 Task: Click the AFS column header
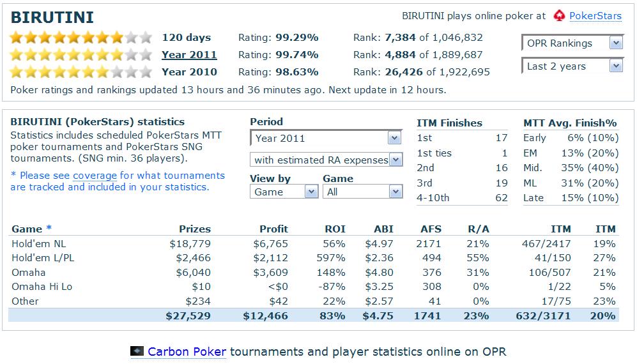pyautogui.click(x=431, y=229)
